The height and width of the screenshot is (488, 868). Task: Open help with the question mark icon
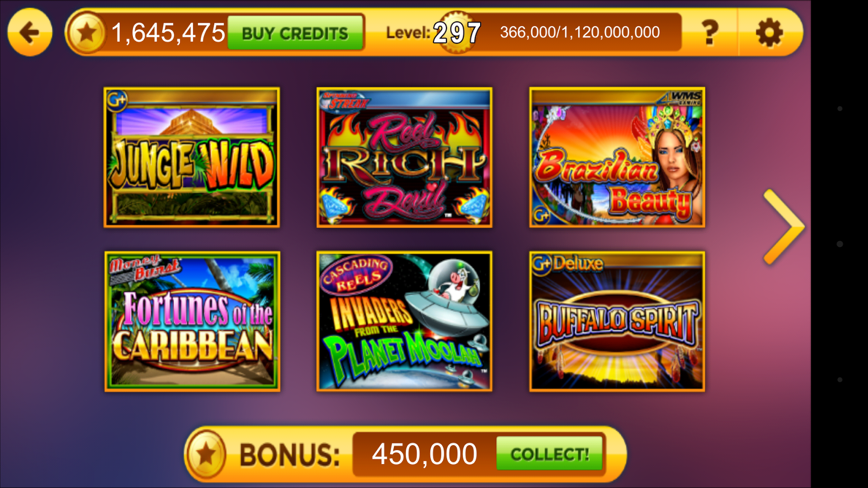click(x=710, y=33)
